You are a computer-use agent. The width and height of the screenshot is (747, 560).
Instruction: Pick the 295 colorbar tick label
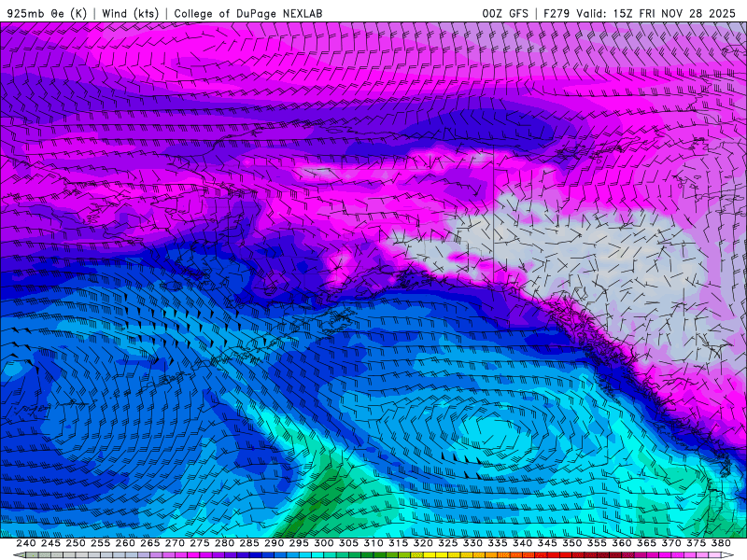click(x=299, y=543)
